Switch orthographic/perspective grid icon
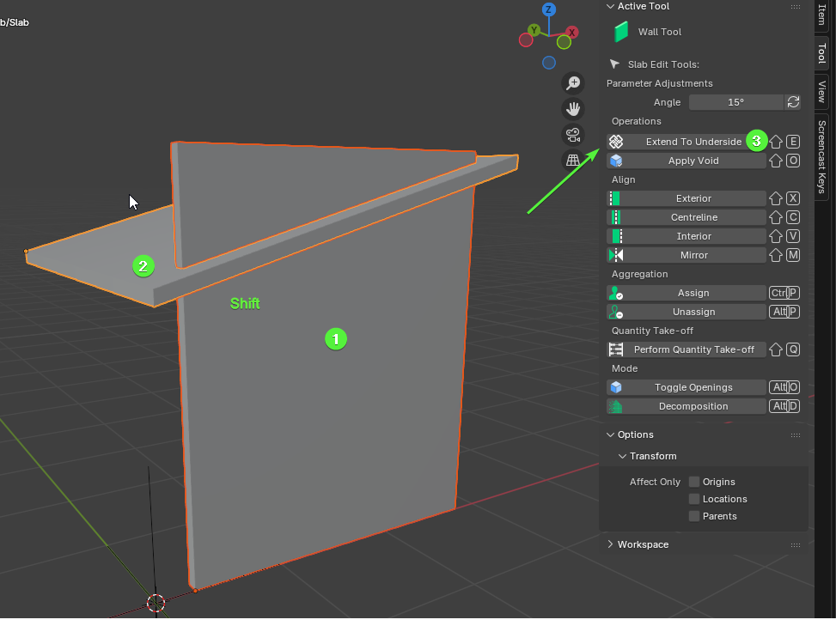Image resolution: width=836 pixels, height=644 pixels. click(x=573, y=161)
